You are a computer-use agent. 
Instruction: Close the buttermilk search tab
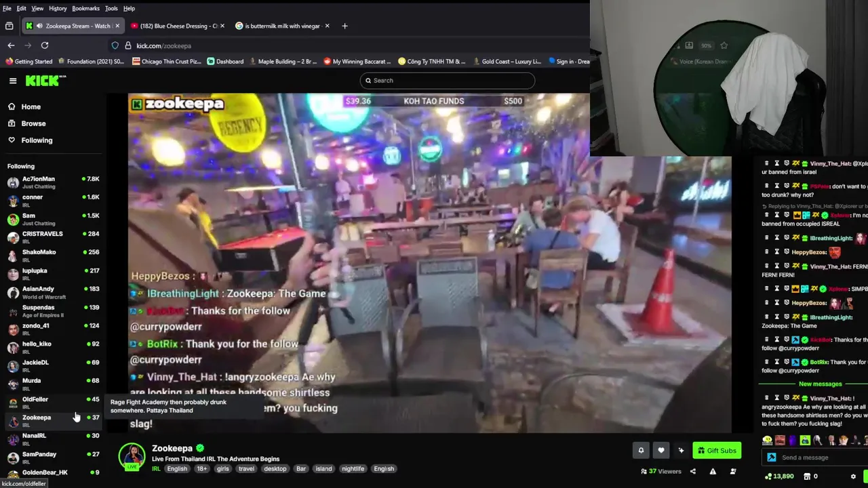point(327,26)
